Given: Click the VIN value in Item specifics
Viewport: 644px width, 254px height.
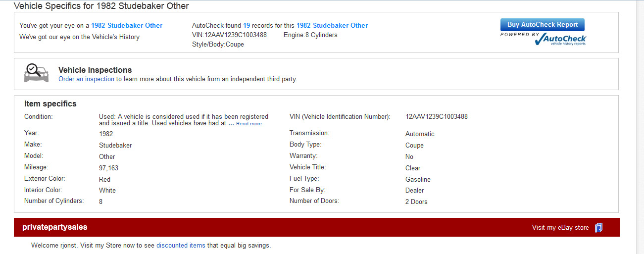Looking at the screenshot, I should point(436,117).
